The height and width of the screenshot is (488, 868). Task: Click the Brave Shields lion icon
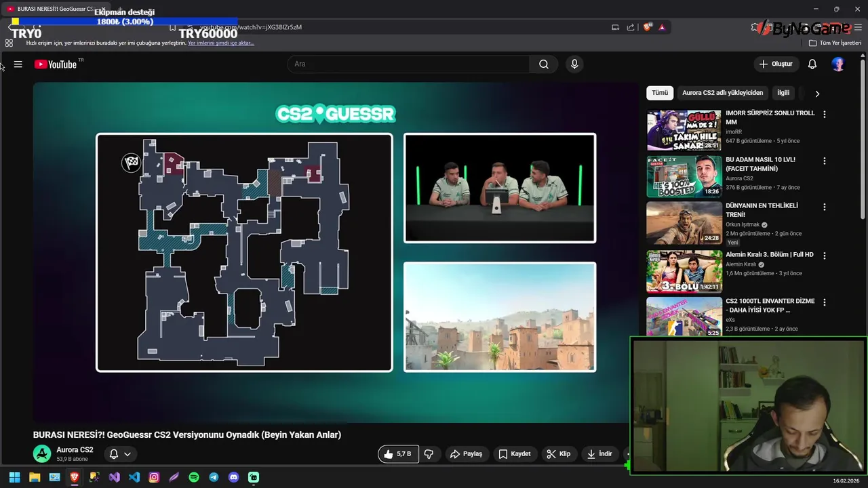tap(648, 27)
